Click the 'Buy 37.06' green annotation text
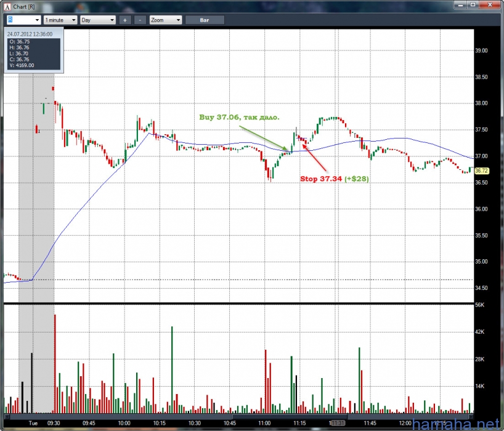 click(239, 117)
